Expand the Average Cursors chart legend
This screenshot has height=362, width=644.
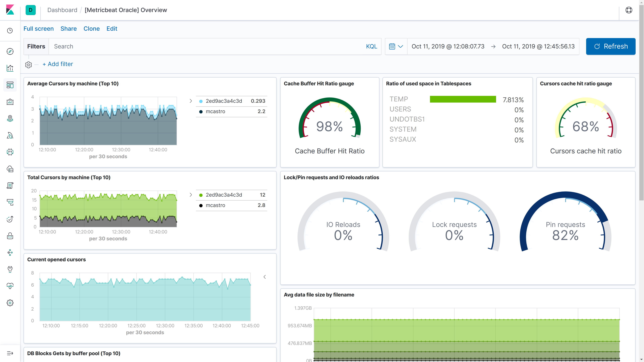pos(191,101)
